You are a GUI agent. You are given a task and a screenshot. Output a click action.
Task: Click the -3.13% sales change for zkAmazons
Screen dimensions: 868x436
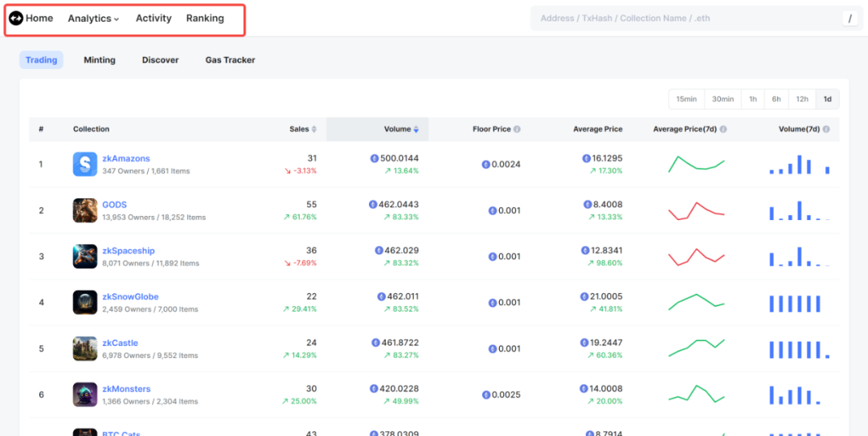(301, 170)
